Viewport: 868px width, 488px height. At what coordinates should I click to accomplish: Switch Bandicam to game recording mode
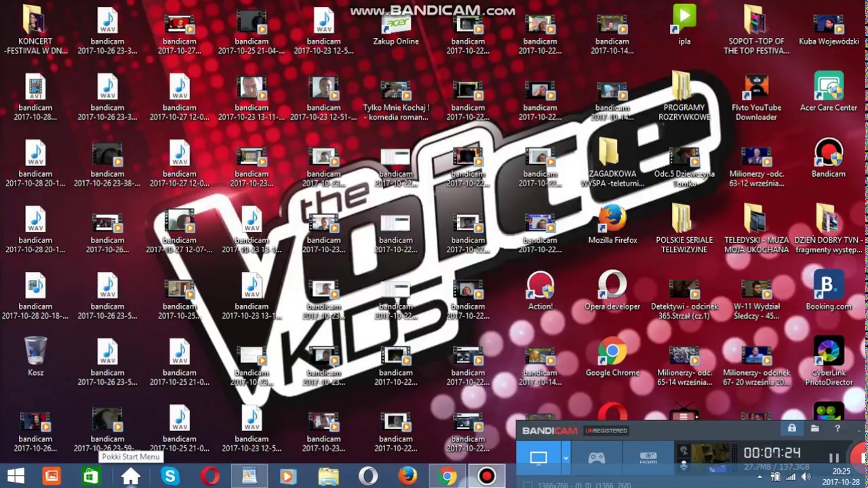(x=596, y=458)
